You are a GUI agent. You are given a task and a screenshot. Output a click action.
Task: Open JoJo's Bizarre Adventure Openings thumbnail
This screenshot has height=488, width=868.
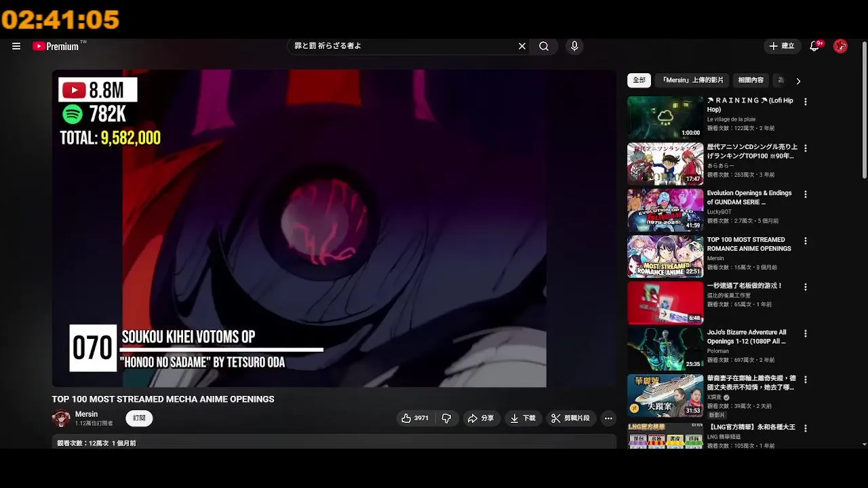[x=665, y=349]
